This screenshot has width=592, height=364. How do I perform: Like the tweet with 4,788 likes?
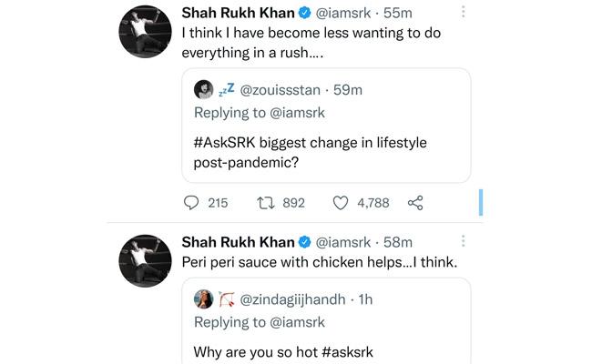click(341, 203)
